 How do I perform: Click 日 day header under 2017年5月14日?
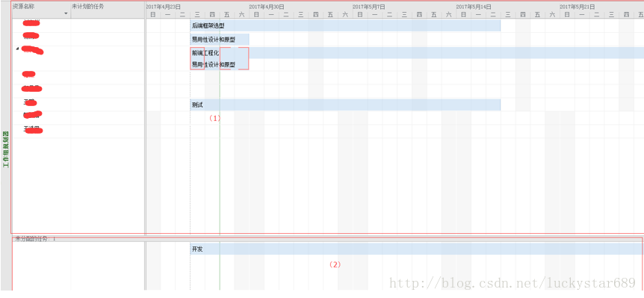coord(464,14)
